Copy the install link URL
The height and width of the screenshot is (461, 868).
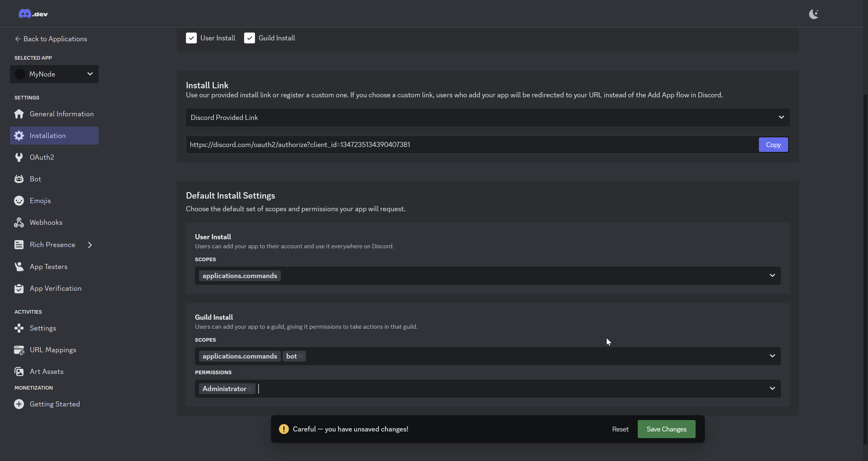pyautogui.click(x=773, y=145)
